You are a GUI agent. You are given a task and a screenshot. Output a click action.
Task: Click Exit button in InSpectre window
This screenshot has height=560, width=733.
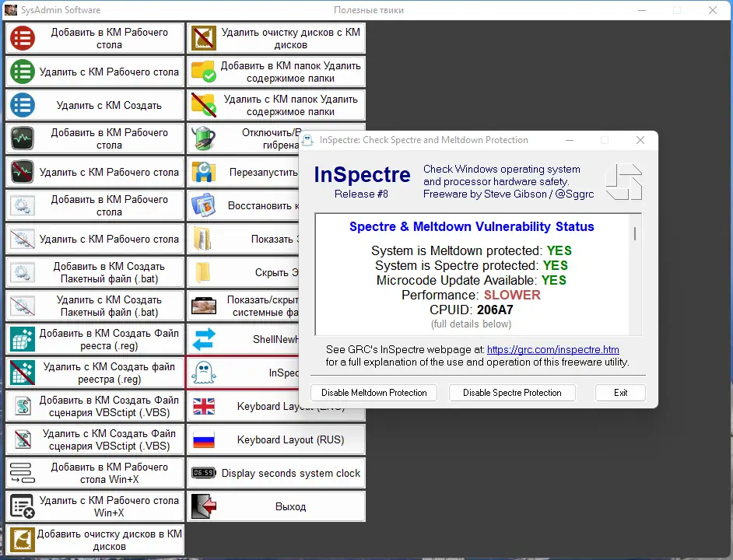click(x=620, y=393)
